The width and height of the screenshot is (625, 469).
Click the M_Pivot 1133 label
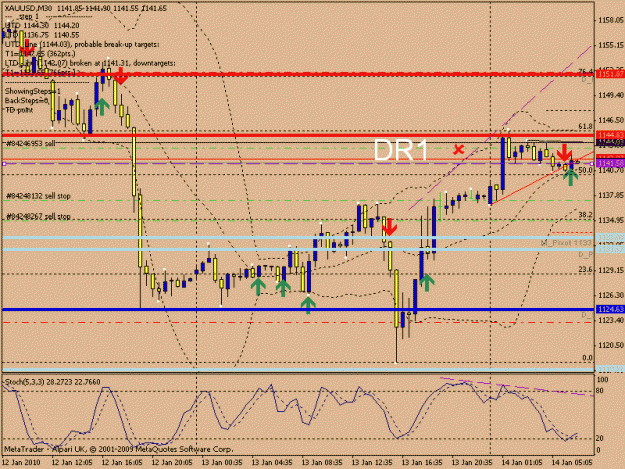coord(566,243)
